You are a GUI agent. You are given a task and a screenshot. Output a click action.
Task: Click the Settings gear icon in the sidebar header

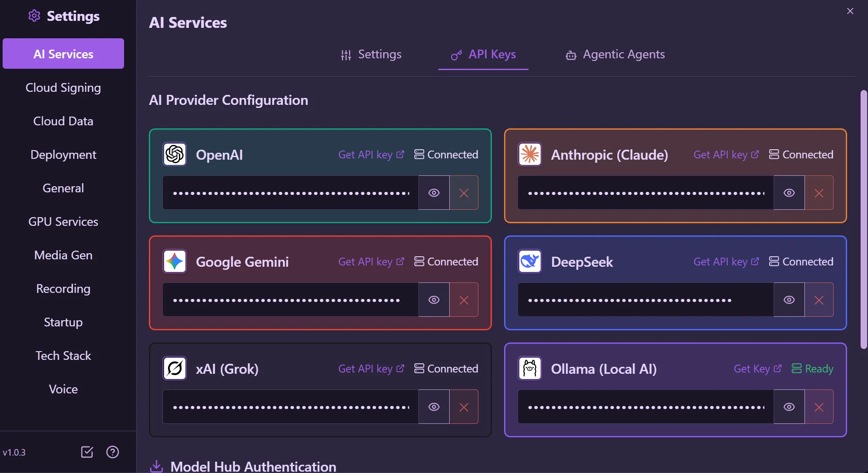point(34,16)
